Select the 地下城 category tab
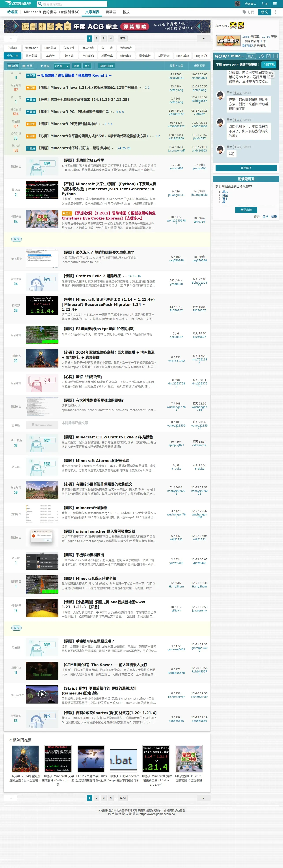The image size is (283, 868). click(x=69, y=56)
